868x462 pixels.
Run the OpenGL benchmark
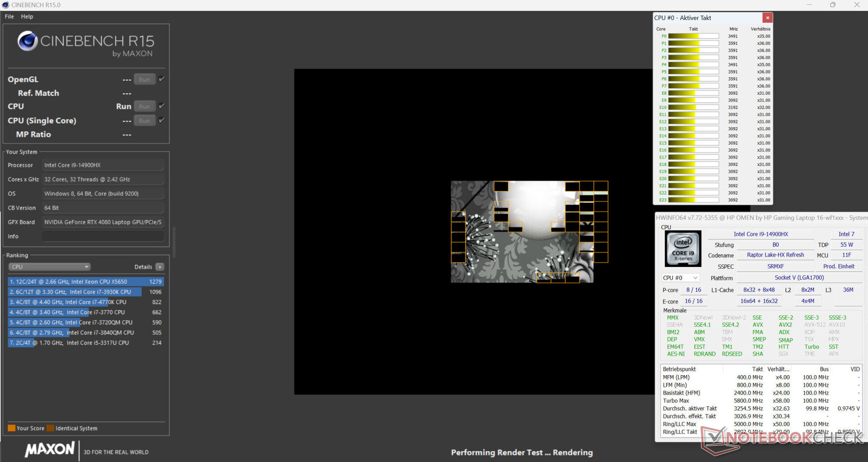tap(145, 79)
